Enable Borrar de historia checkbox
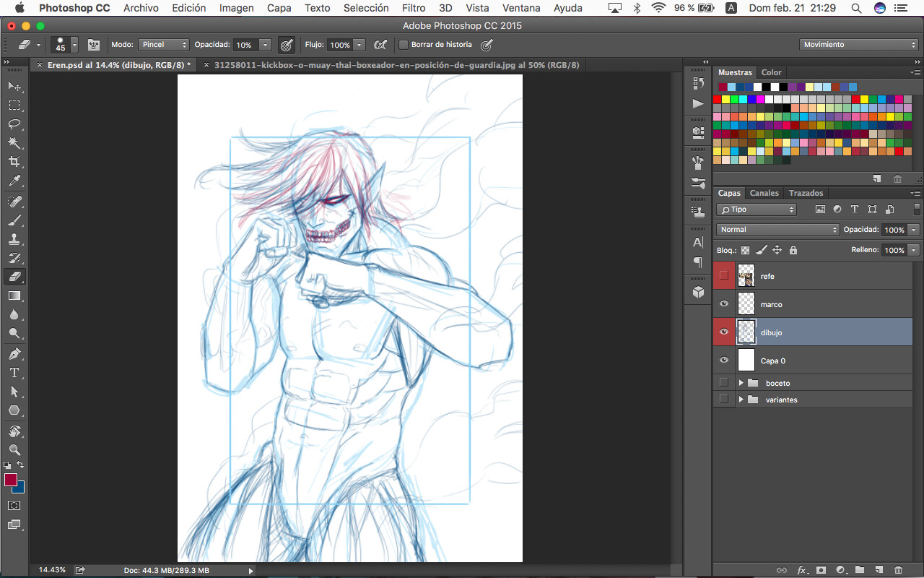The width and height of the screenshot is (924, 578). [404, 45]
